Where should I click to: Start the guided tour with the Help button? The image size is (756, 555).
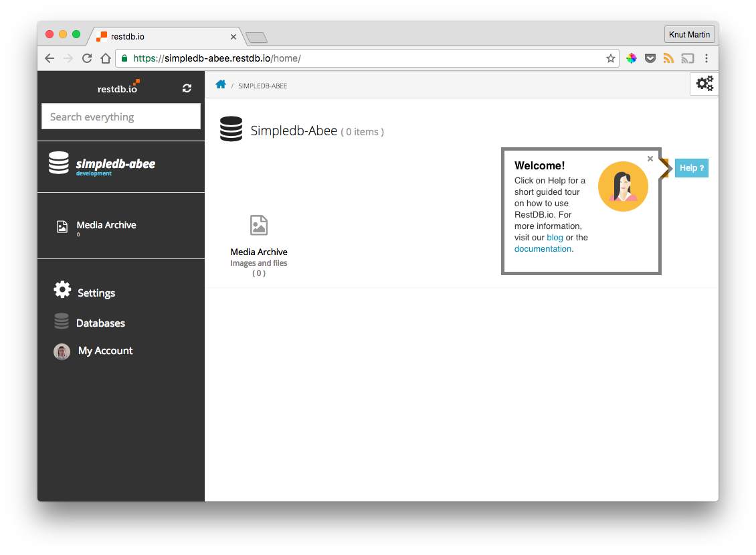click(x=691, y=168)
